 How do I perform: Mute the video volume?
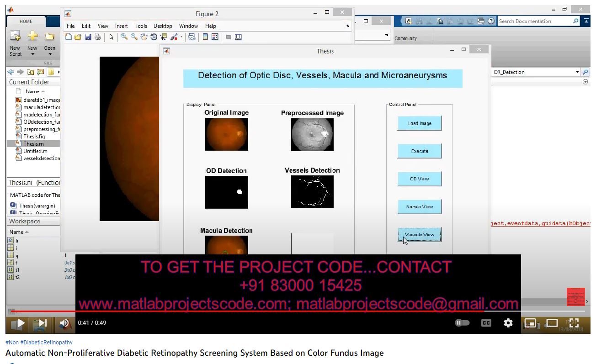coord(64,323)
